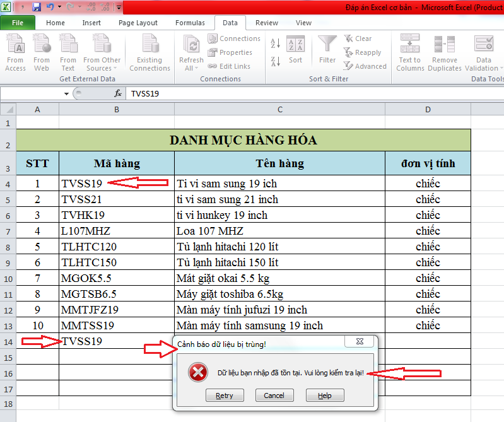Select column A header
504x422 pixels.
pos(38,110)
